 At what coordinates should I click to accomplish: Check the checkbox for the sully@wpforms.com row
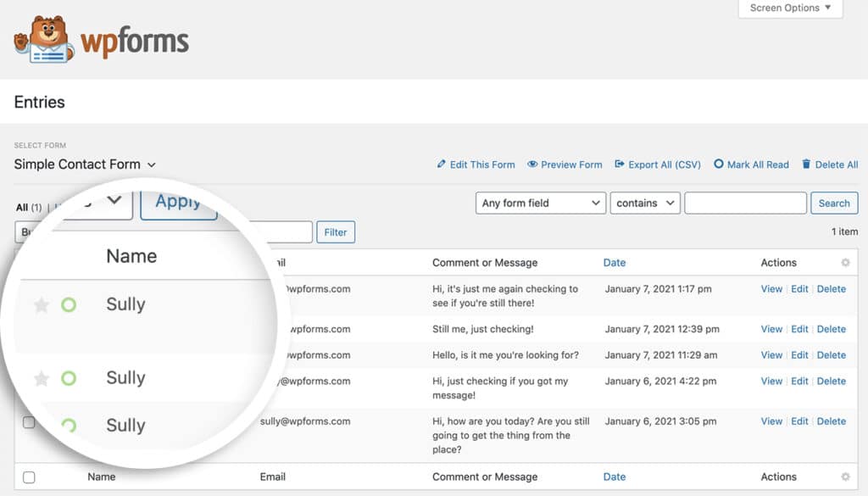tap(29, 422)
